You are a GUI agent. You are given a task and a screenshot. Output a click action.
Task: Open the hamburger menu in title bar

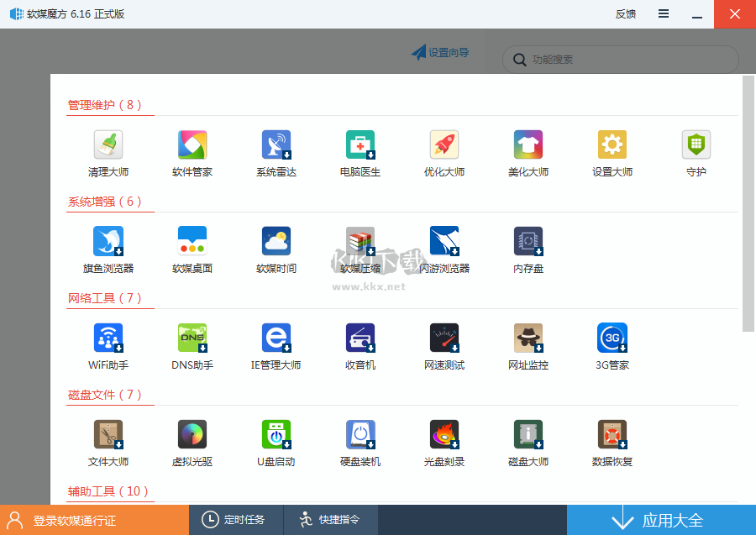[663, 13]
